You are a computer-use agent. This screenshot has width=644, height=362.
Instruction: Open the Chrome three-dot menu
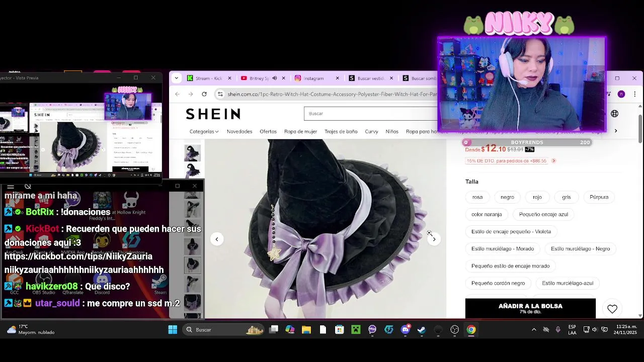point(635,94)
